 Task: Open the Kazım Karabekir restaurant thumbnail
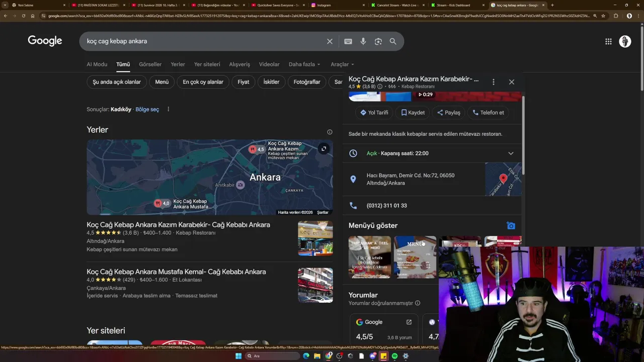(315, 238)
